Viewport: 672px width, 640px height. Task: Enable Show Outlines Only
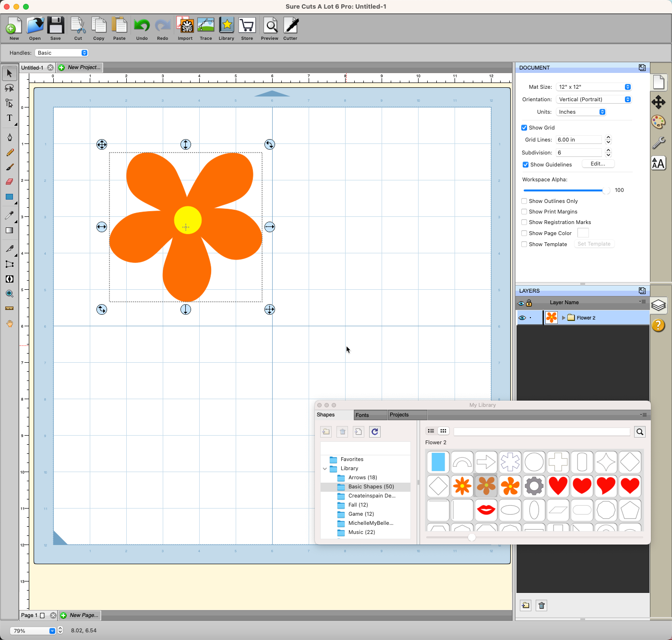point(524,201)
